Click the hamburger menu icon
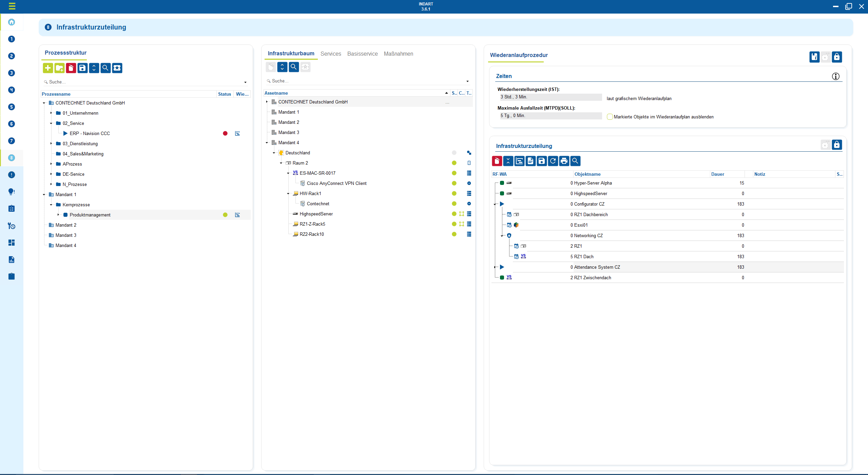Image resolution: width=868 pixels, height=475 pixels. tap(12, 6)
